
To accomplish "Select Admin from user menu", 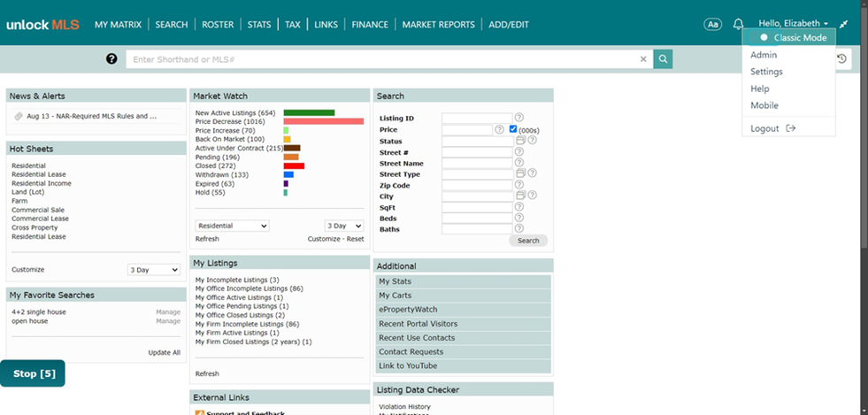I will 764,55.
